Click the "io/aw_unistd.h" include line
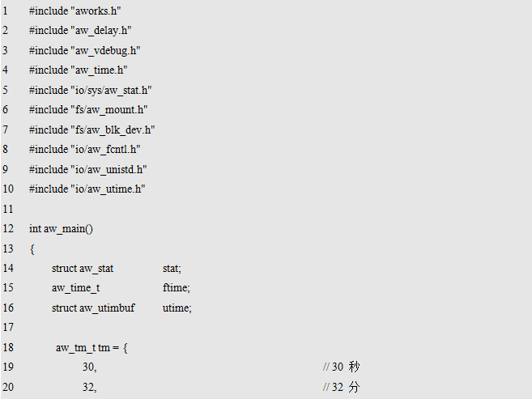Viewport: 532px width, 399px height. pos(88,169)
